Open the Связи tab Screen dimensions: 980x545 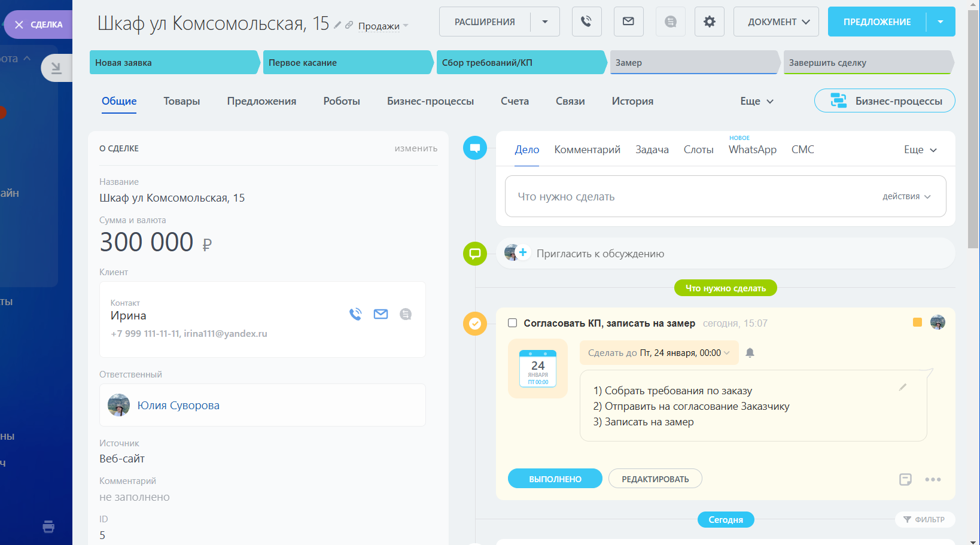(570, 101)
